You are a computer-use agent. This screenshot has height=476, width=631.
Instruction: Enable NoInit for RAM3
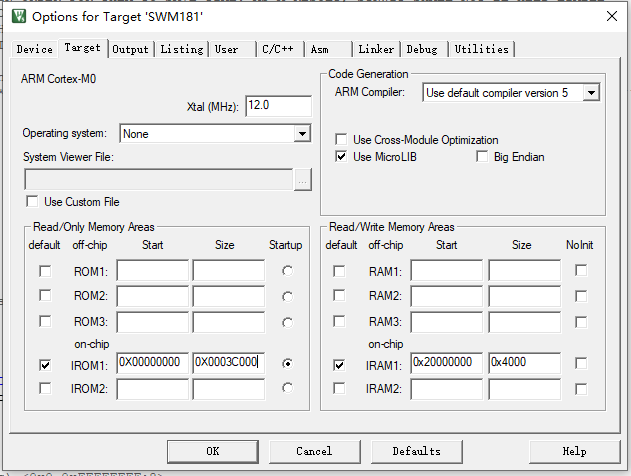click(581, 322)
